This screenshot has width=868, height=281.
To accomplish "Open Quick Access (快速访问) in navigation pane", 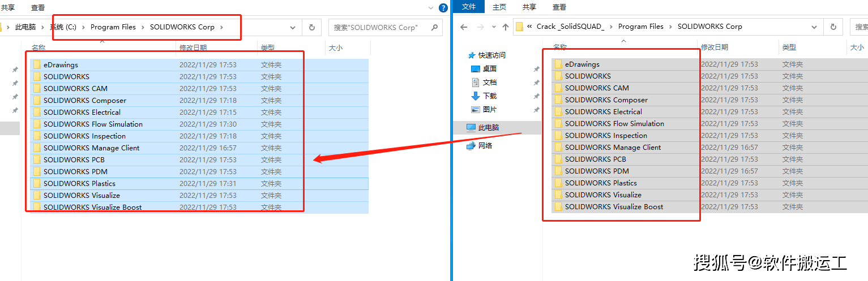I will coord(491,55).
